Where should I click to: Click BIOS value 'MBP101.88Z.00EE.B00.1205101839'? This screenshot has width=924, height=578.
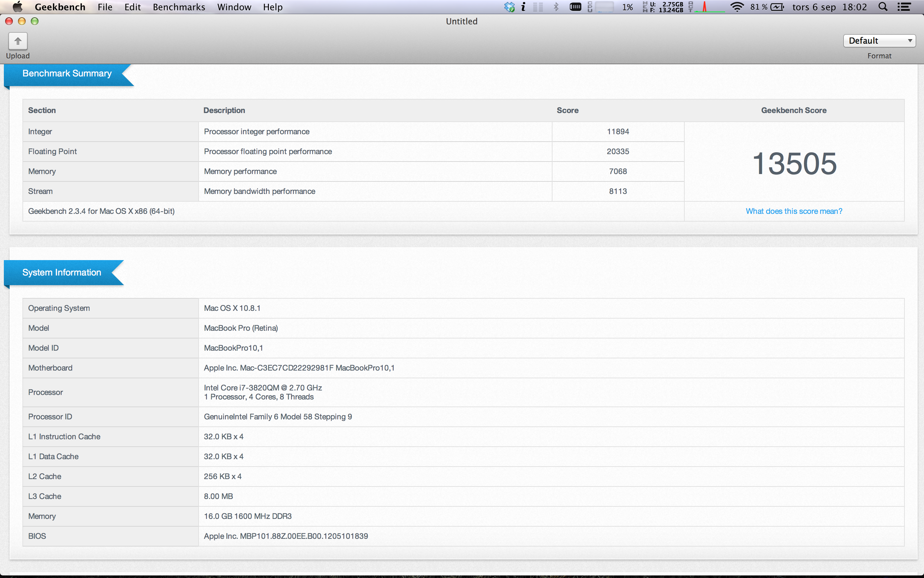(x=304, y=536)
